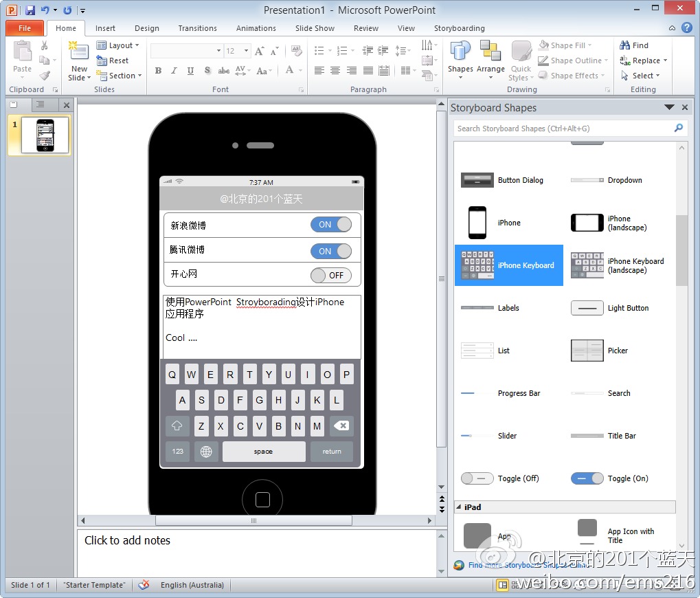Switch to the Transitions tab
Viewport: 700px width, 598px height.
point(197,28)
